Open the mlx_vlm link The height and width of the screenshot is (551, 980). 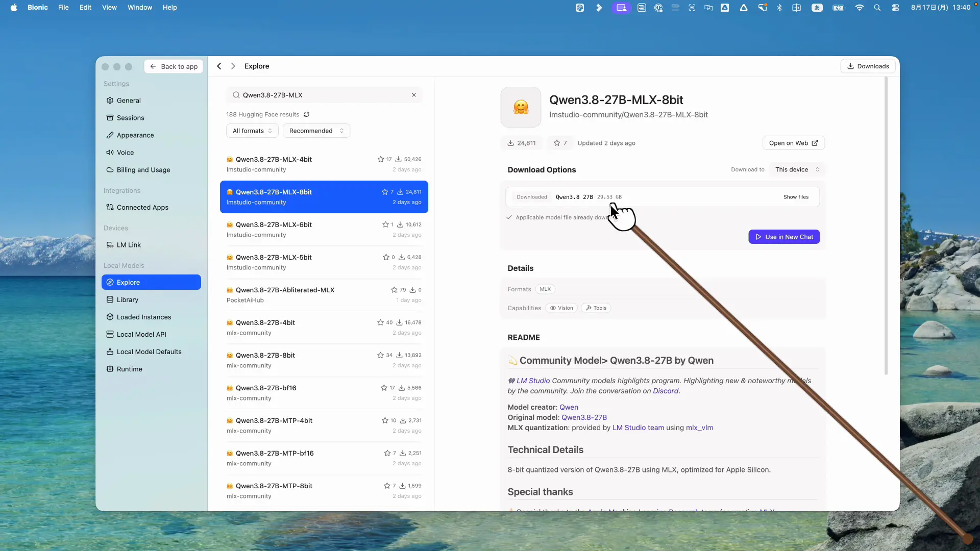(x=699, y=428)
